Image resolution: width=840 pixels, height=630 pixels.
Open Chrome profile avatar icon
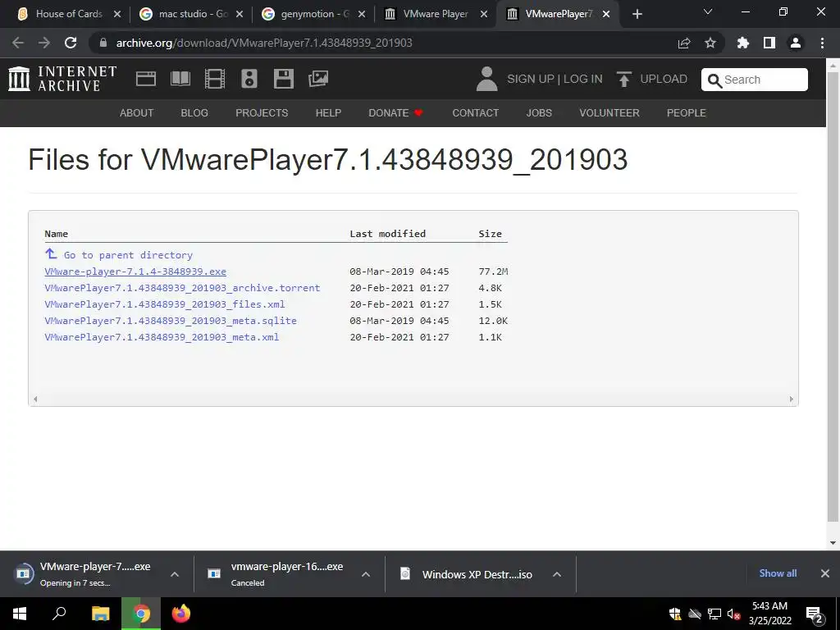coord(796,43)
